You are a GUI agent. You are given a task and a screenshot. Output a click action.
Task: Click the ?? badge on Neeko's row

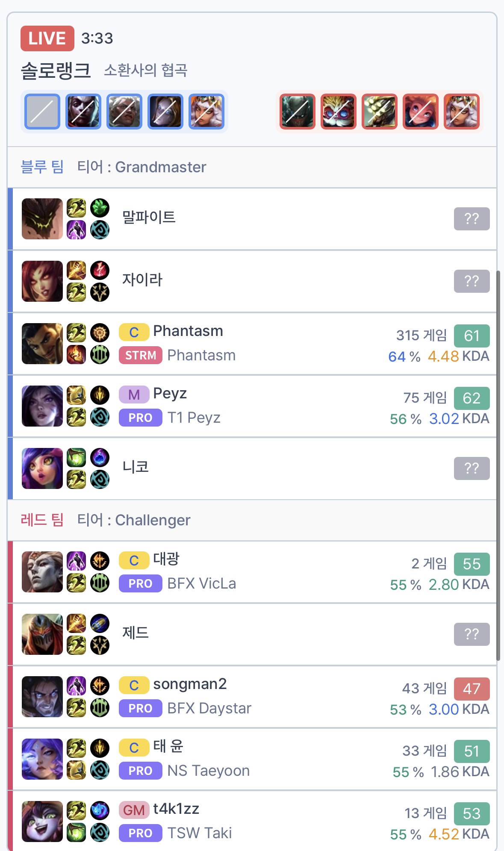coord(472,468)
